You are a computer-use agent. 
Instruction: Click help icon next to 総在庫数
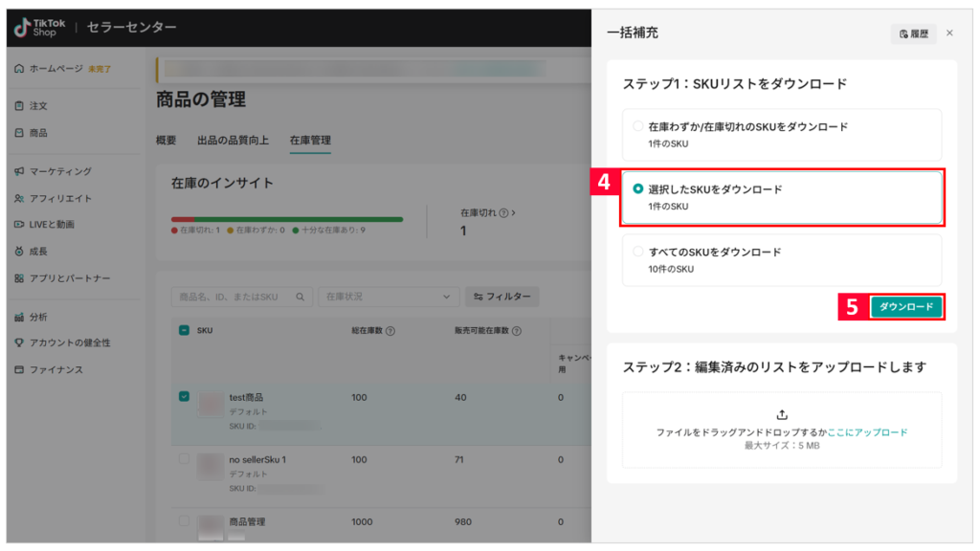[x=390, y=331]
